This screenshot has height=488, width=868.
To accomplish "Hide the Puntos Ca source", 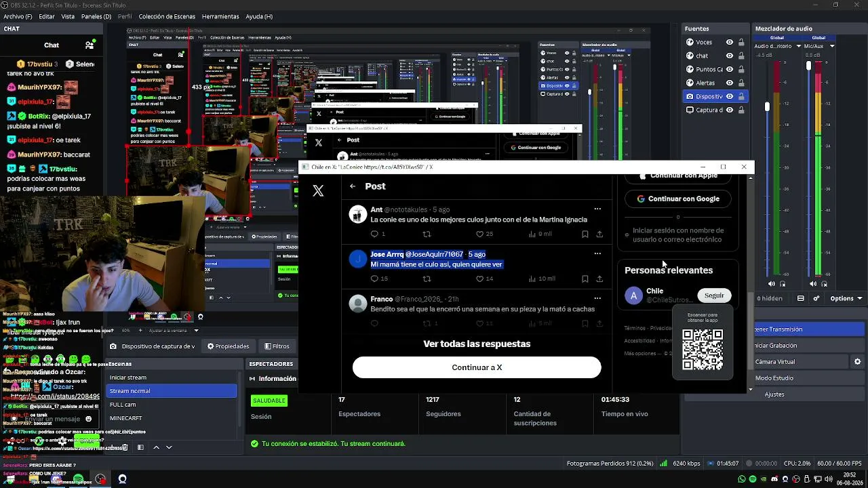I will tap(730, 69).
